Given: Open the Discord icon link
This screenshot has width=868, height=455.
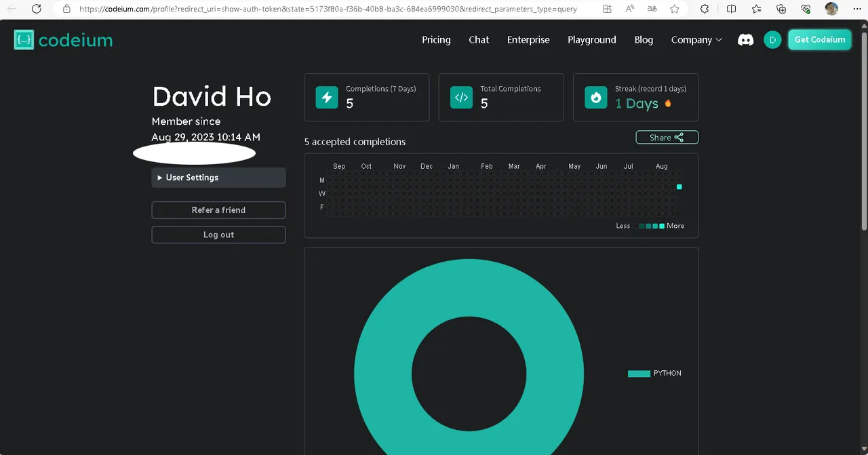Looking at the screenshot, I should pos(745,40).
